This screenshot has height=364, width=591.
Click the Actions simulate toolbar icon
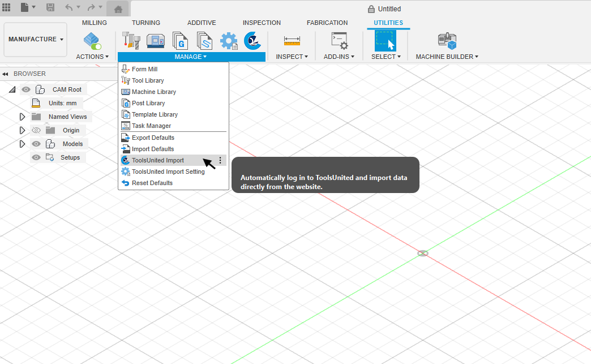92,41
